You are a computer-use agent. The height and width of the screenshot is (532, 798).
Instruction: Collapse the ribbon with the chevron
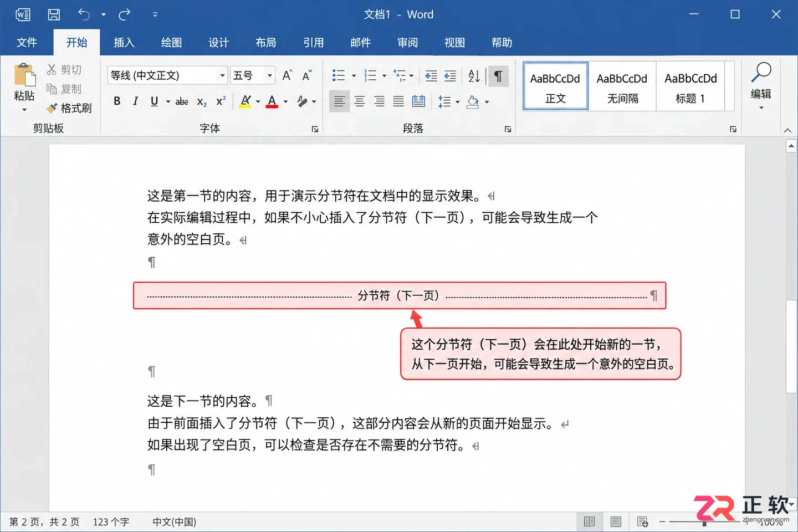(787, 130)
